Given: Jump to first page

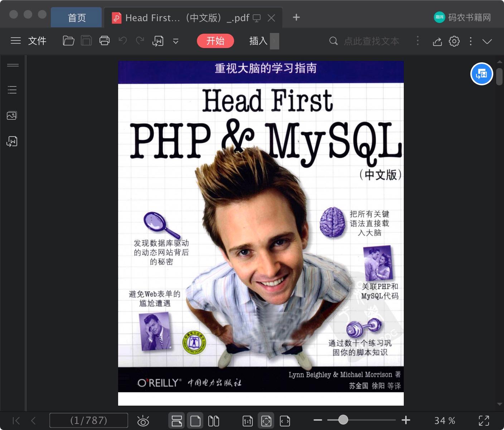Looking at the screenshot, I should [16, 420].
